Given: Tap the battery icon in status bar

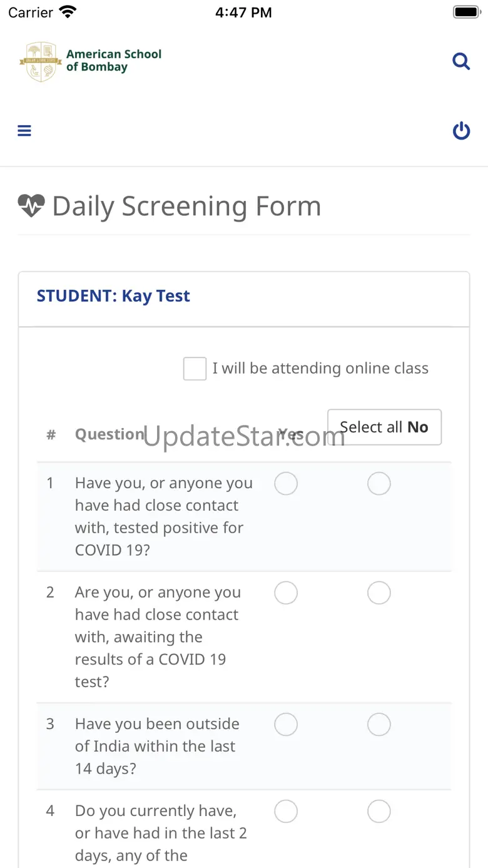Looking at the screenshot, I should [x=465, y=12].
